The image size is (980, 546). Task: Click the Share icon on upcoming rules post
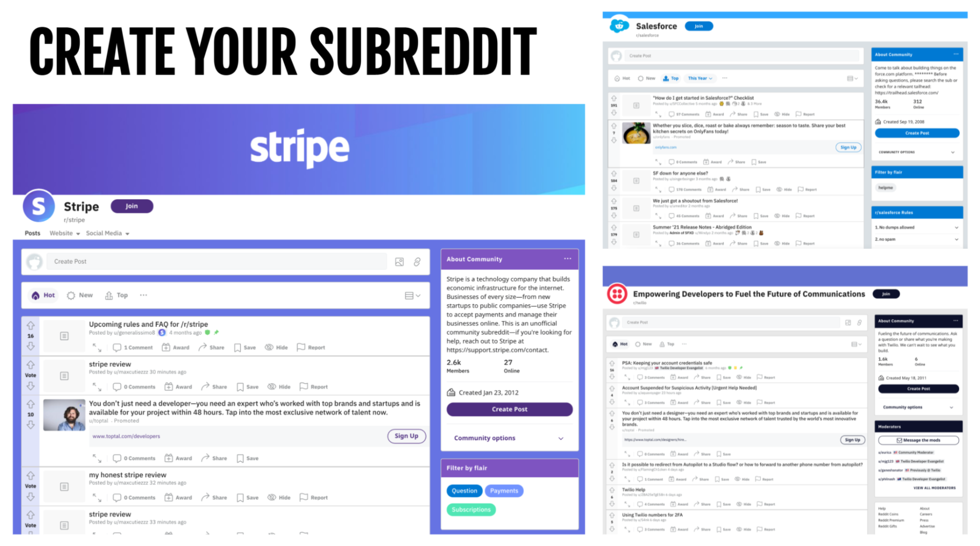pos(204,347)
